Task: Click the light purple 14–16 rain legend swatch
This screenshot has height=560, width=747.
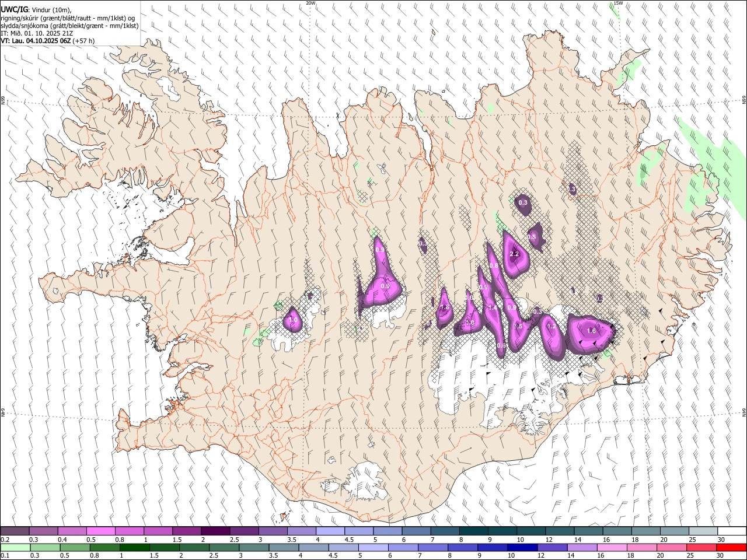Action: tap(582, 548)
